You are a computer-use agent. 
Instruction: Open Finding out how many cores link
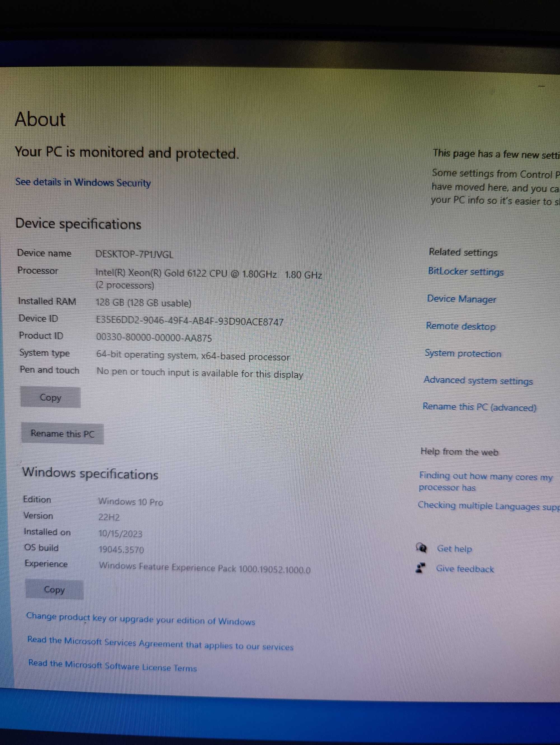pyautogui.click(x=485, y=482)
